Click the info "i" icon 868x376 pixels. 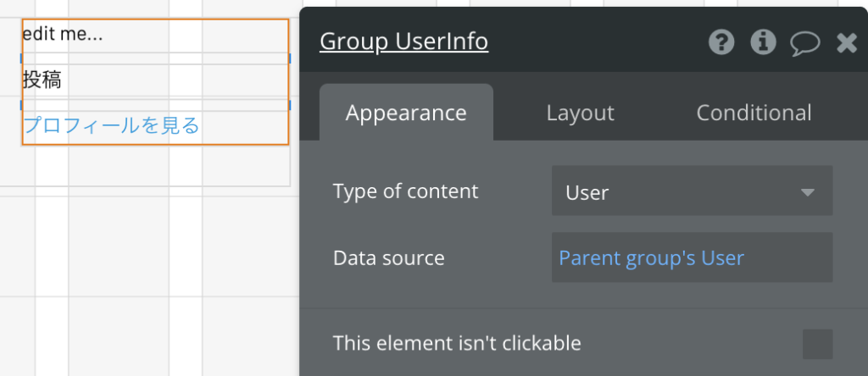[764, 42]
